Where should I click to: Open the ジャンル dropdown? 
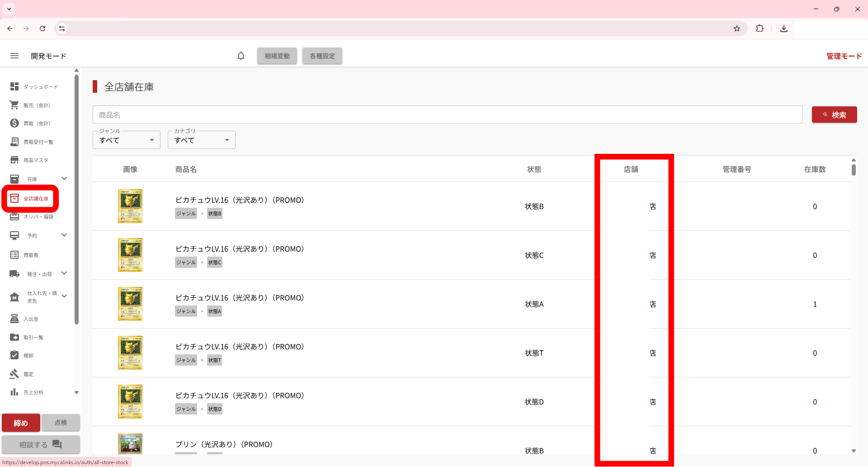click(127, 140)
